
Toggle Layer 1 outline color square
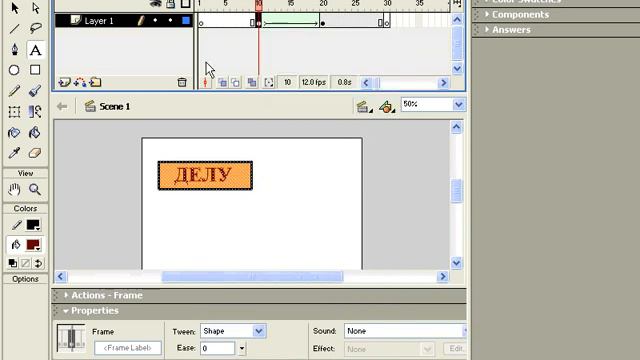[186, 20]
